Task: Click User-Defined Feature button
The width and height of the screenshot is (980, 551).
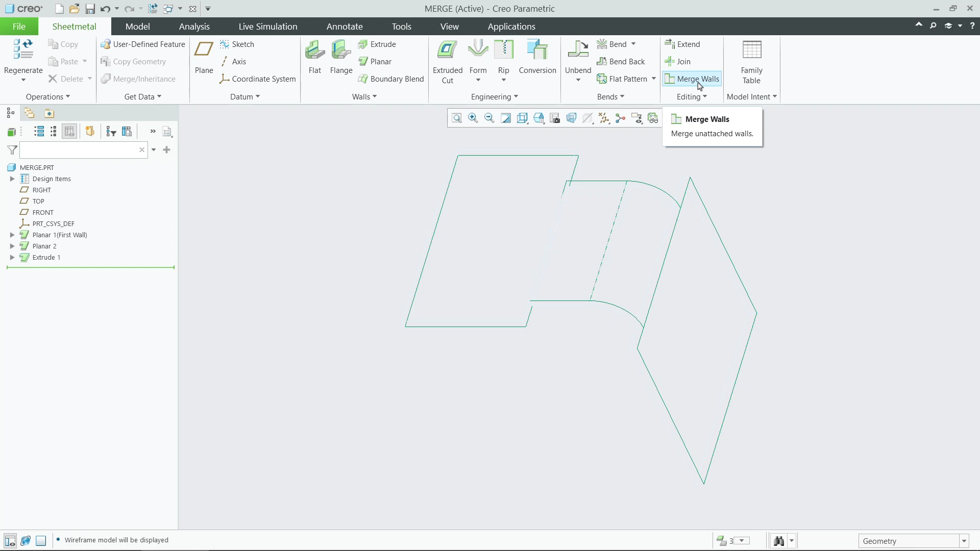Action: [142, 44]
